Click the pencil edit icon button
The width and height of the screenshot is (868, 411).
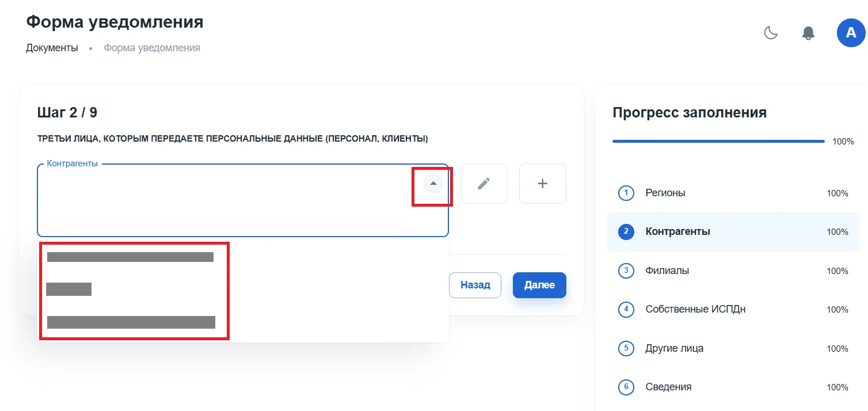point(484,184)
